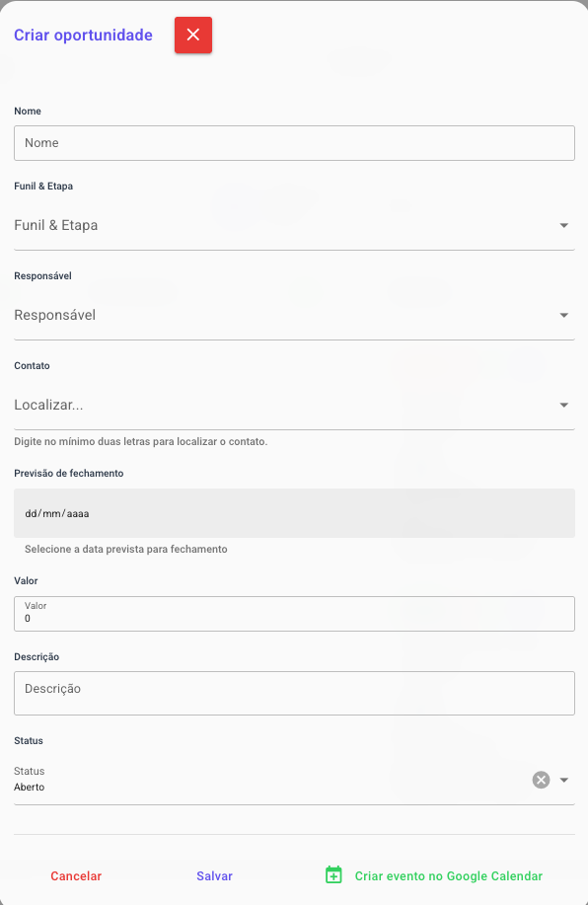588x905 pixels.
Task: Click the Cancelar button
Action: pyautogui.click(x=76, y=876)
